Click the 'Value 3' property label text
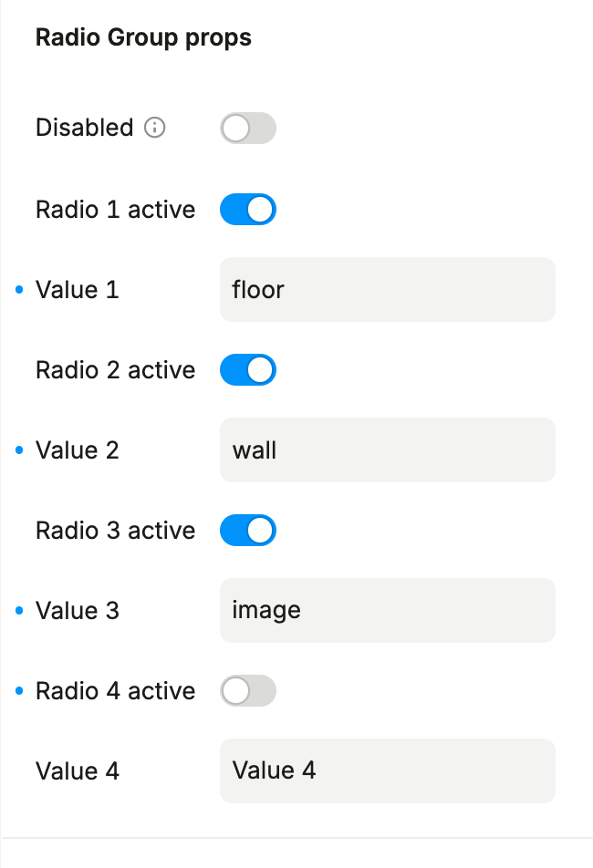593x868 pixels. 77,611
